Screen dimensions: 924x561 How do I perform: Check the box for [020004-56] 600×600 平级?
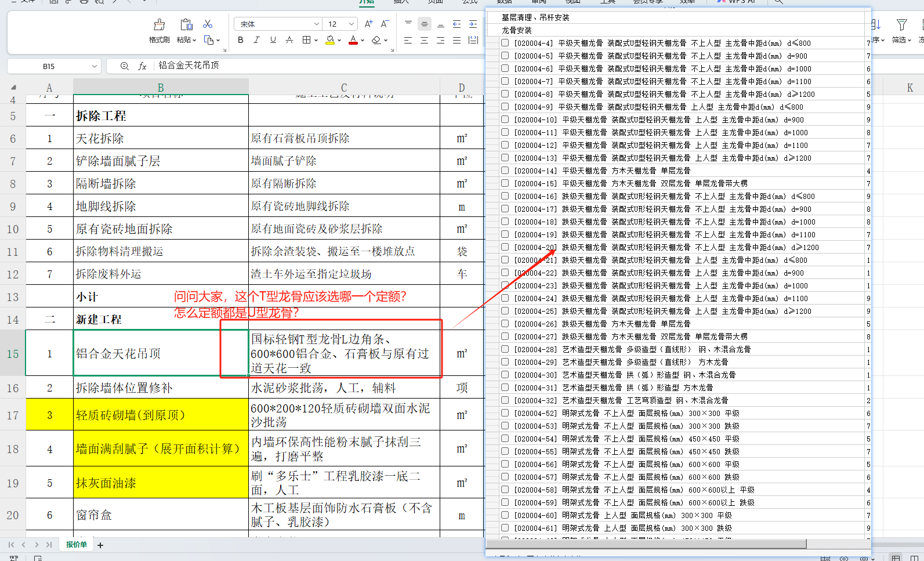coord(505,464)
